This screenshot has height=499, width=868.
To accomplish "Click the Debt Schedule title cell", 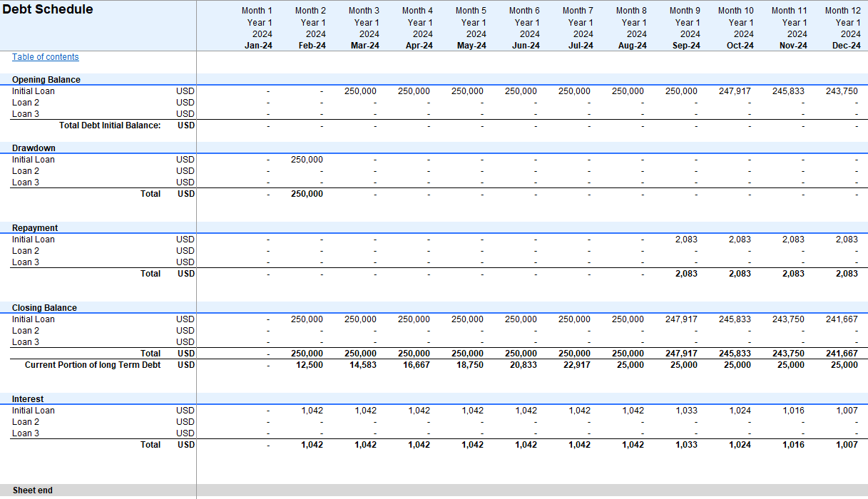I will pos(48,10).
